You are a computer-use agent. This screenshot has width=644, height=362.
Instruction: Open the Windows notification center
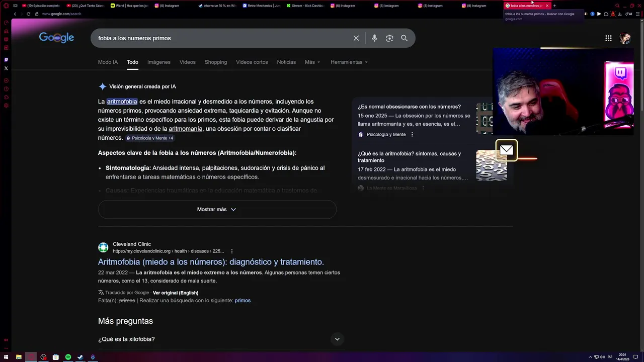(635, 357)
